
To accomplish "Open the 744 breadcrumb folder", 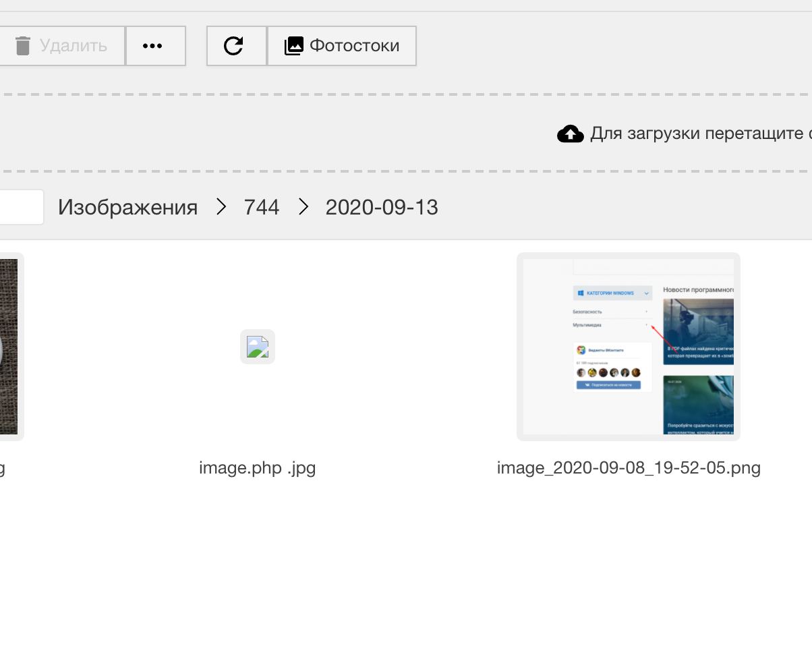I will (262, 207).
